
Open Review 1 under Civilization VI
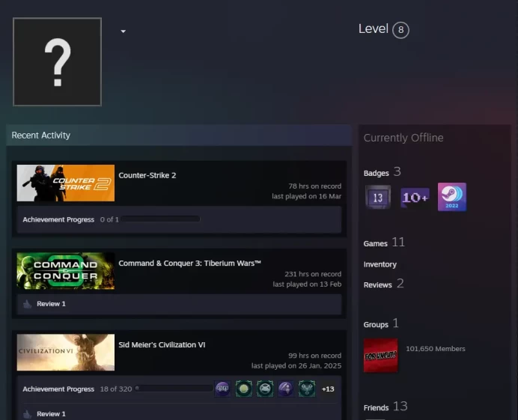(51, 414)
